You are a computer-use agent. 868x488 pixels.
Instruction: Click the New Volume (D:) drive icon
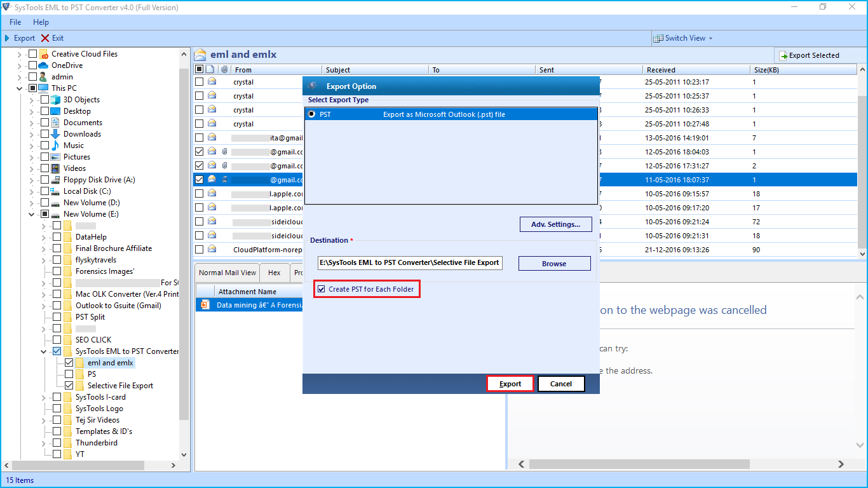click(x=56, y=203)
